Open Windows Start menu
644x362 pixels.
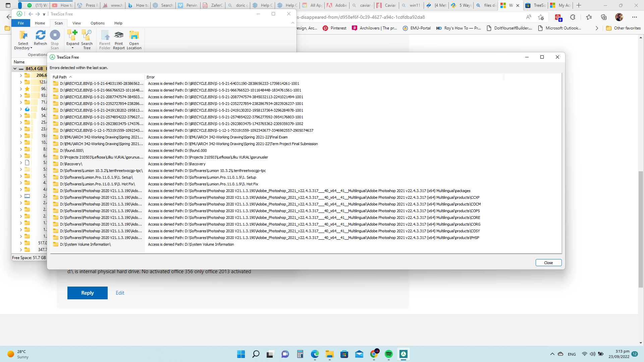click(241, 354)
